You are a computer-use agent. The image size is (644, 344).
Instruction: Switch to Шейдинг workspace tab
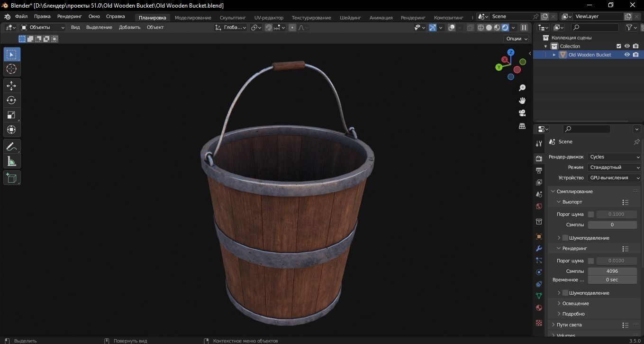click(350, 18)
